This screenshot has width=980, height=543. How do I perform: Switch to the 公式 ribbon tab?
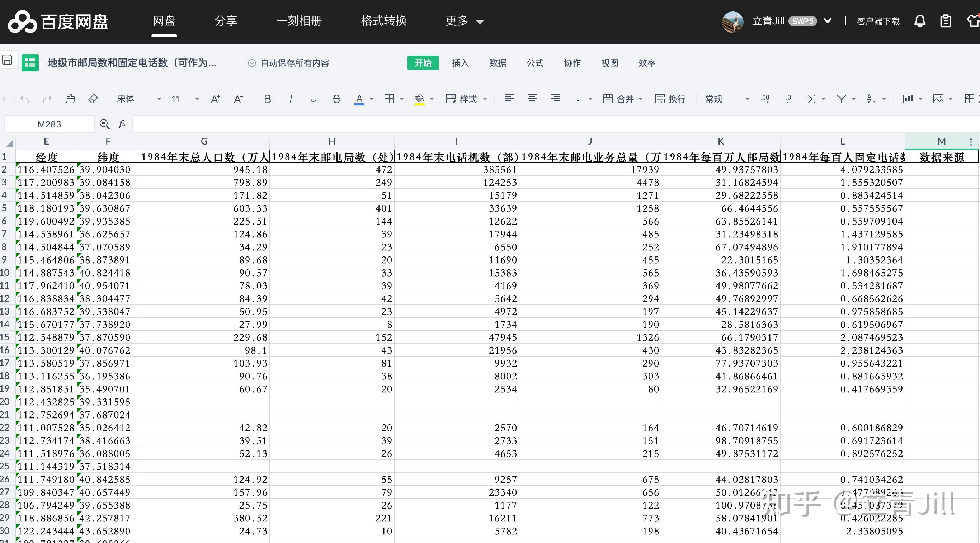point(535,63)
